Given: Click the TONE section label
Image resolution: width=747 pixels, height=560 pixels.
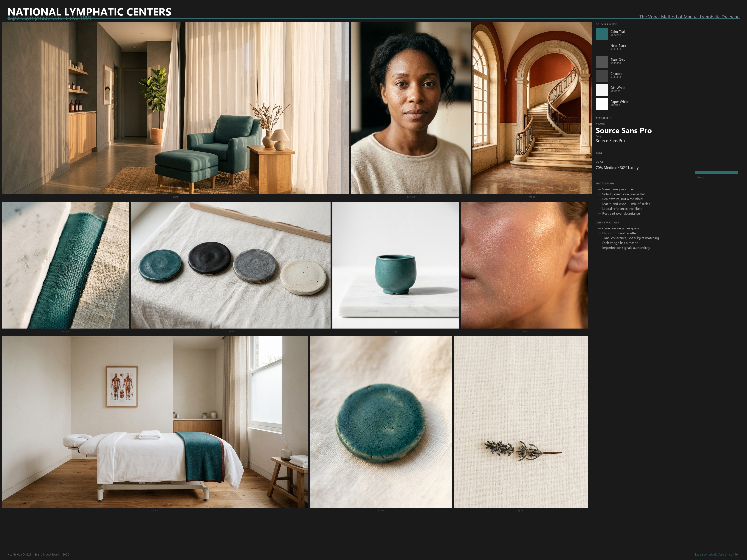Looking at the screenshot, I should 599,153.
